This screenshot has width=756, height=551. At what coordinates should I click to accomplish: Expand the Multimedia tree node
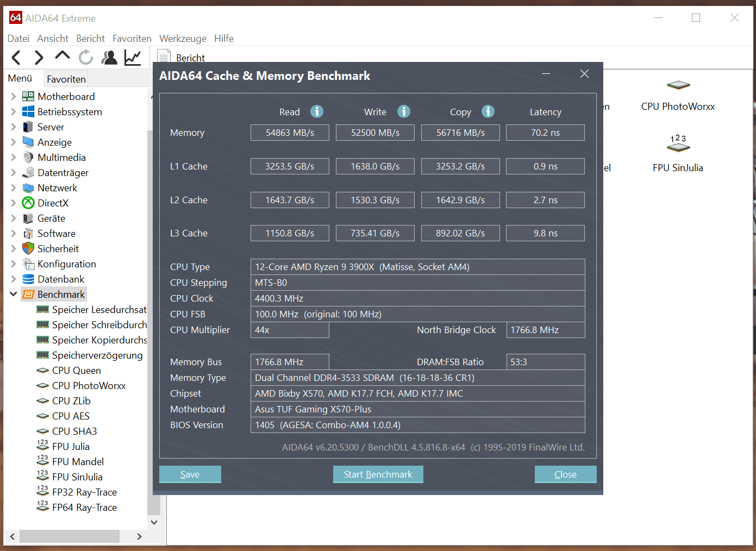click(14, 157)
